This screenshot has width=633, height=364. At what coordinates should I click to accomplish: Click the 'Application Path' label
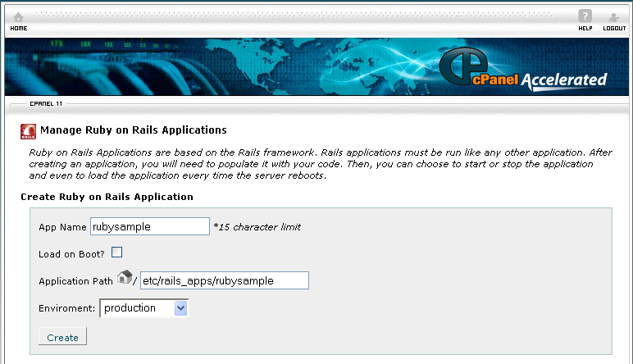[75, 281]
